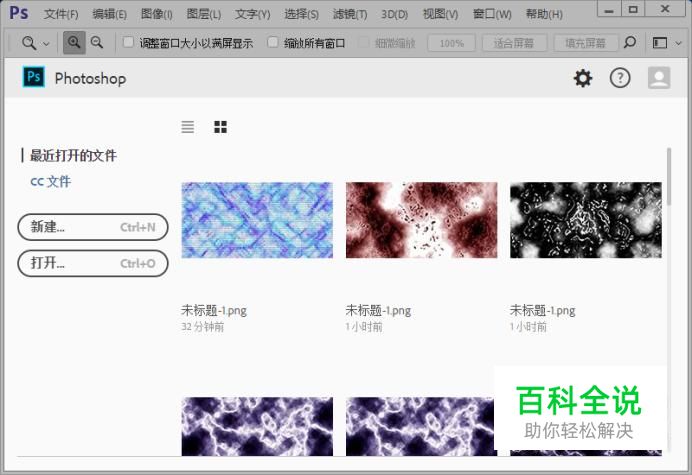Switch recent files to list view
The width and height of the screenshot is (692, 475).
click(188, 127)
